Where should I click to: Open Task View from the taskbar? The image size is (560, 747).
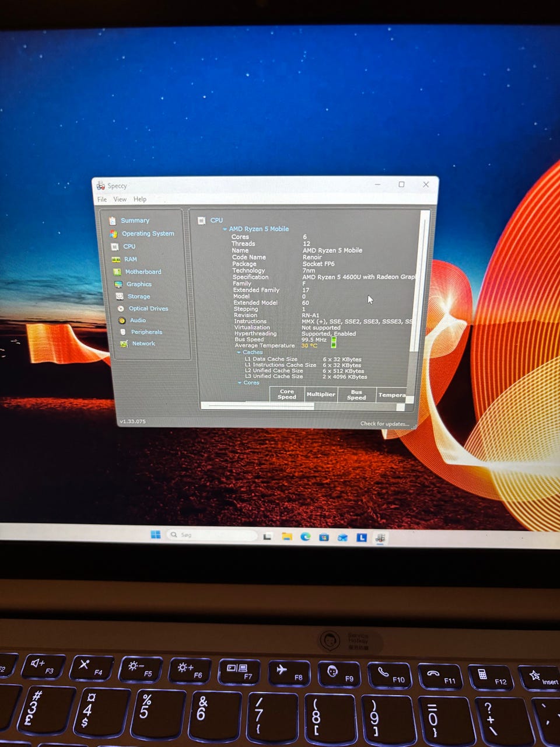(267, 536)
